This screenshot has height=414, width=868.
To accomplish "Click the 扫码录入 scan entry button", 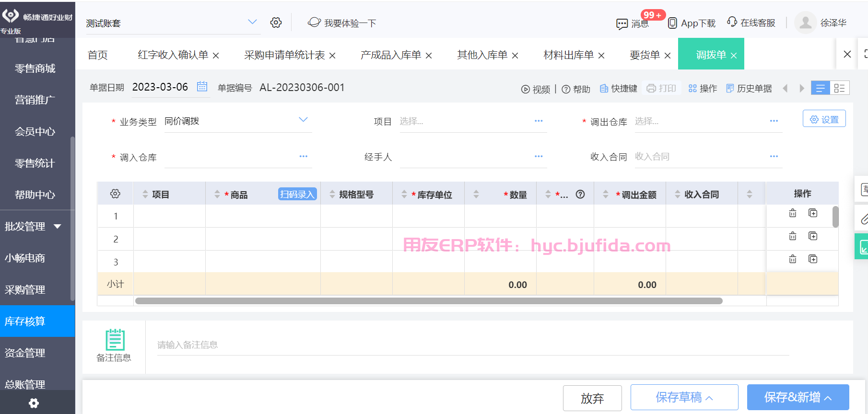I will pos(297,194).
